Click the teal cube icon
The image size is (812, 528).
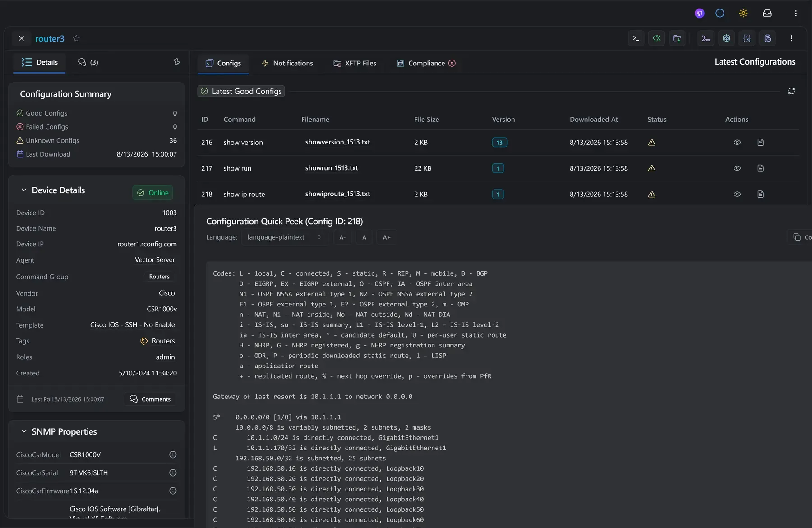(x=726, y=38)
